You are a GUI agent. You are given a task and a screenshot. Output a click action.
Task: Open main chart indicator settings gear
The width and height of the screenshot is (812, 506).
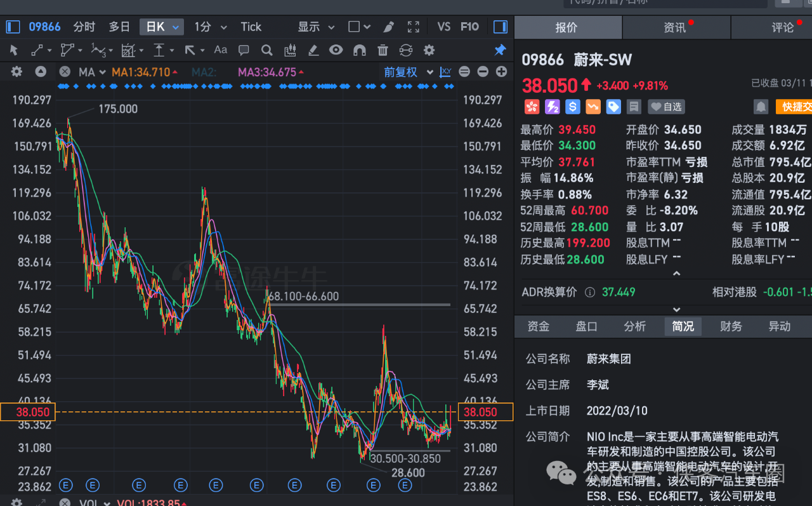[x=16, y=72]
